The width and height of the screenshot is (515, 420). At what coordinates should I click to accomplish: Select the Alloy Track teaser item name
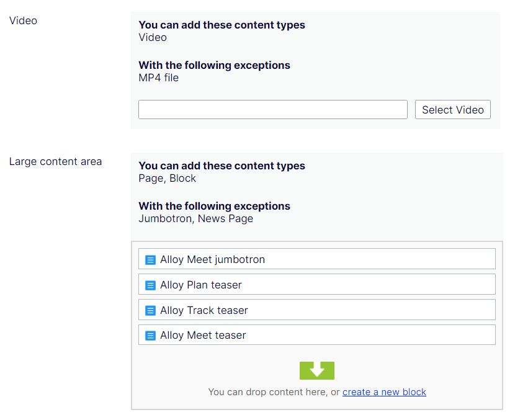click(204, 310)
